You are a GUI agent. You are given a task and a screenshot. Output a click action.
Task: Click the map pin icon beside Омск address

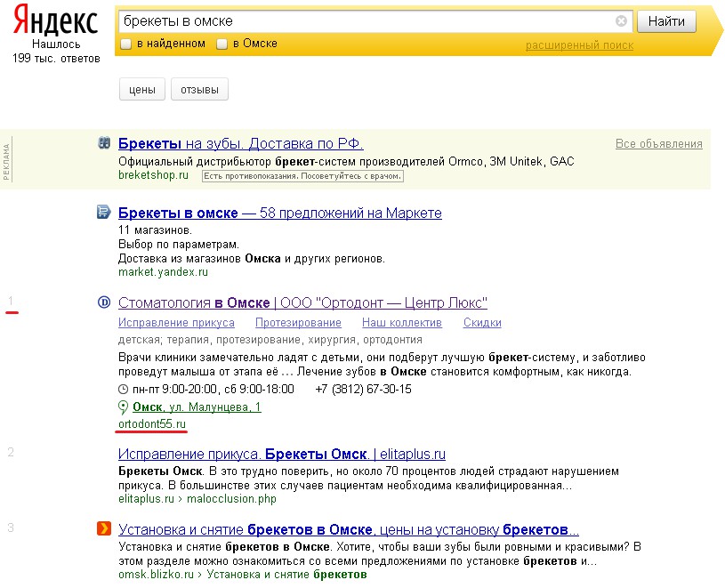click(123, 407)
